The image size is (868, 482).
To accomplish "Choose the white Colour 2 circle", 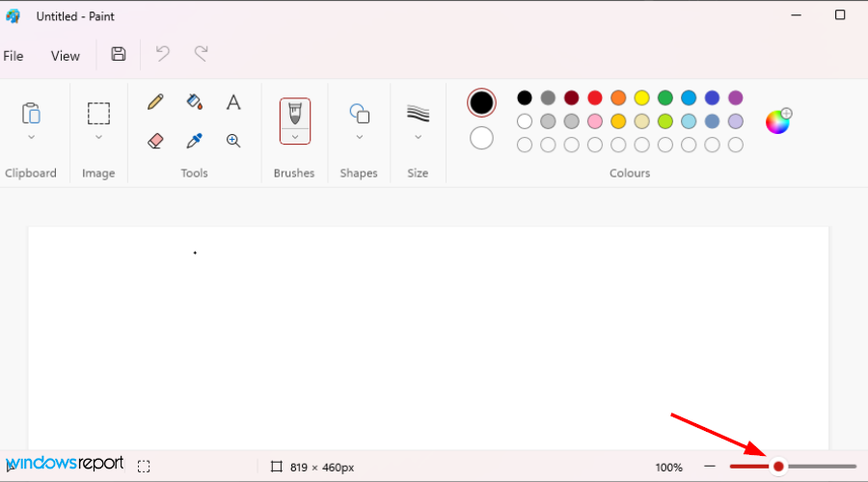I will coord(481,138).
